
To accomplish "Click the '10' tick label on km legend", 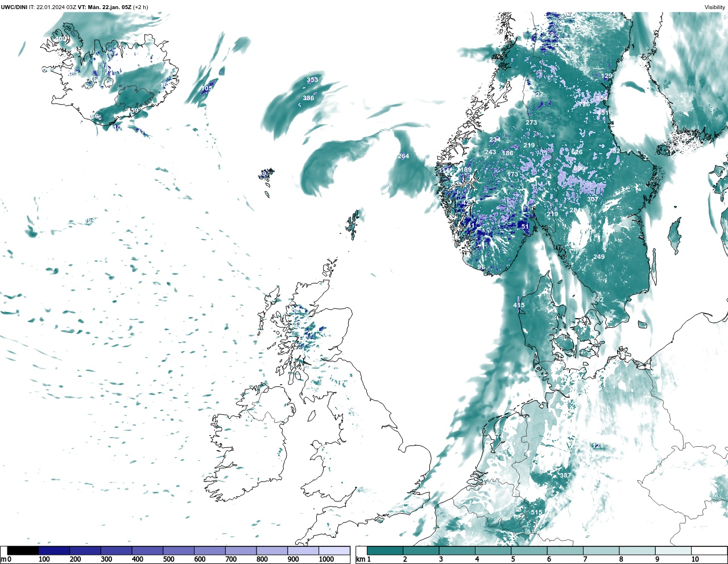I will pos(695,559).
